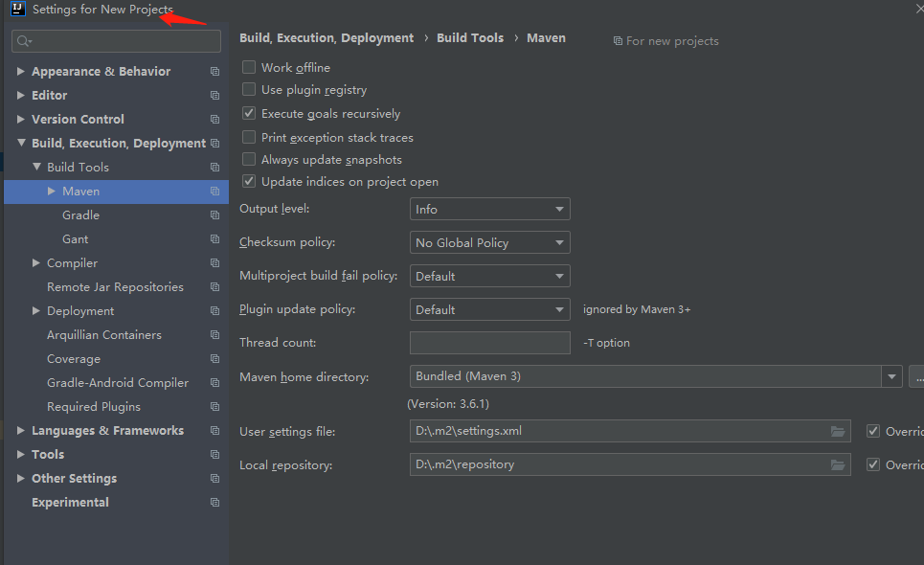Click the search magnifier icon in settings
The image size is (924, 565).
(24, 41)
